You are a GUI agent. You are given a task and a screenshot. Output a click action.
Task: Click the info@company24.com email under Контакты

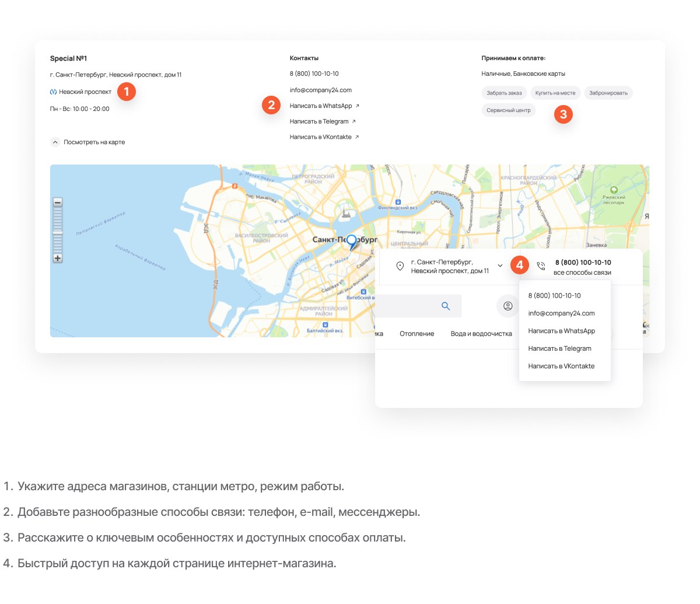pos(320,90)
